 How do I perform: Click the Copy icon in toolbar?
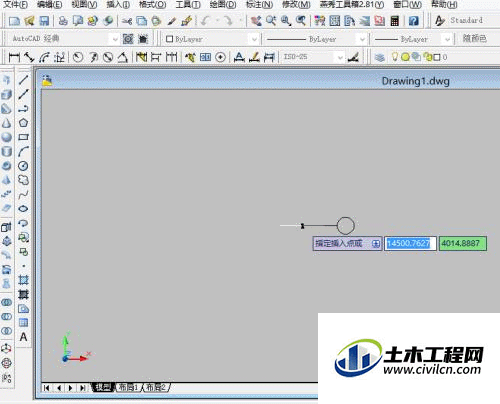(x=142, y=21)
